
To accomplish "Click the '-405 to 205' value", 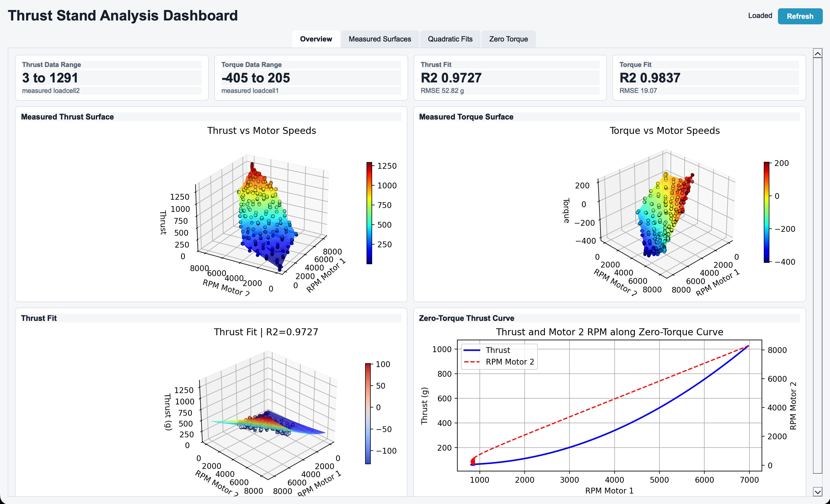I will click(256, 78).
